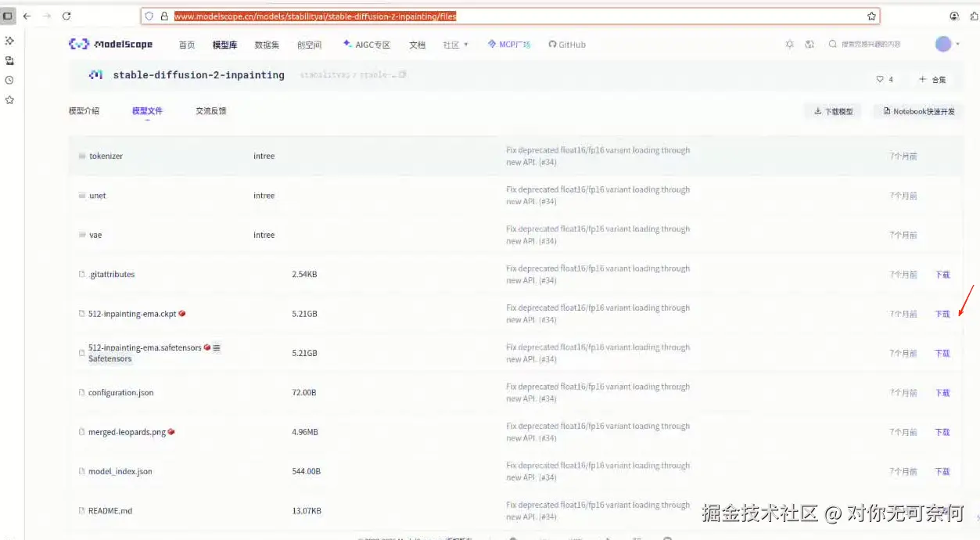Image resolution: width=980 pixels, height=540 pixels.
Task: Copy the model ID using the copy icon
Action: point(403,75)
